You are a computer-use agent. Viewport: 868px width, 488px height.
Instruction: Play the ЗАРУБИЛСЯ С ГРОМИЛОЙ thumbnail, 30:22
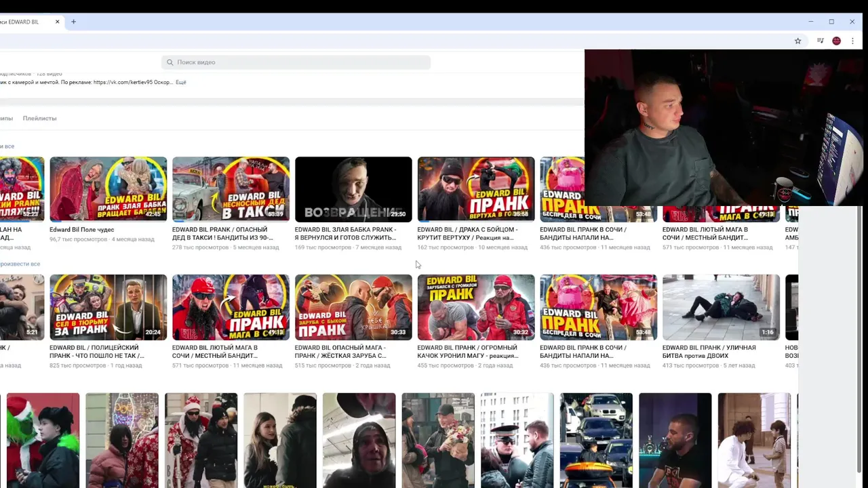(476, 307)
